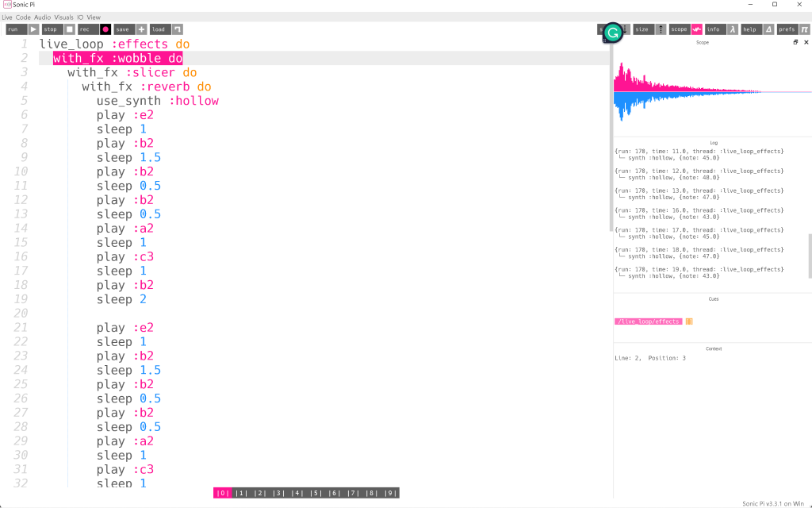
Task: Toggle the help panel button
Action: click(x=757, y=29)
